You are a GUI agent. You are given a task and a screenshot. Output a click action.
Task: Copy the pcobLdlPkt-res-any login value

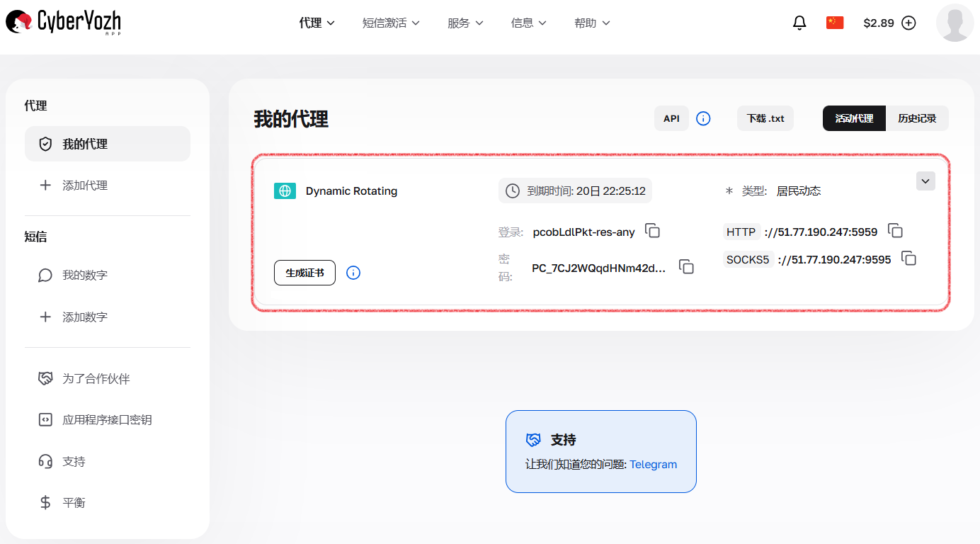tap(652, 231)
